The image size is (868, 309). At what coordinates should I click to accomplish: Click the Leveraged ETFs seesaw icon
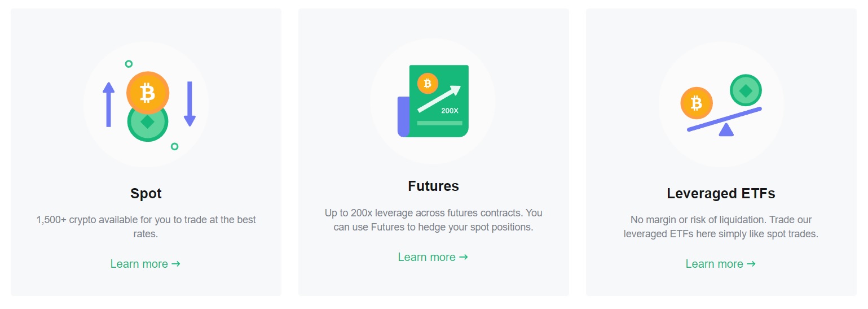point(721,104)
